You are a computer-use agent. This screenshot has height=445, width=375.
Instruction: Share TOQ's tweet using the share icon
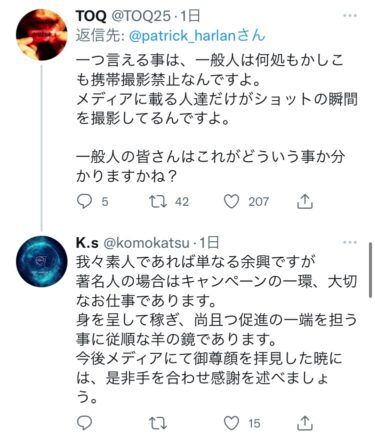[x=305, y=201]
